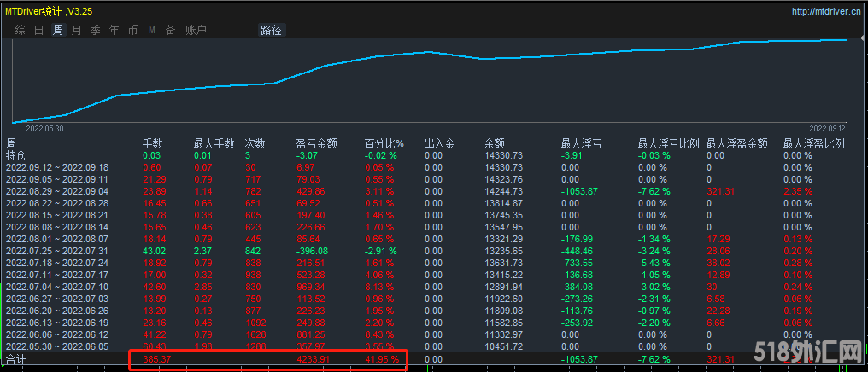The width and height of the screenshot is (868, 372).
Task: Click the 最大浮亏 column header
Action: pos(581,143)
